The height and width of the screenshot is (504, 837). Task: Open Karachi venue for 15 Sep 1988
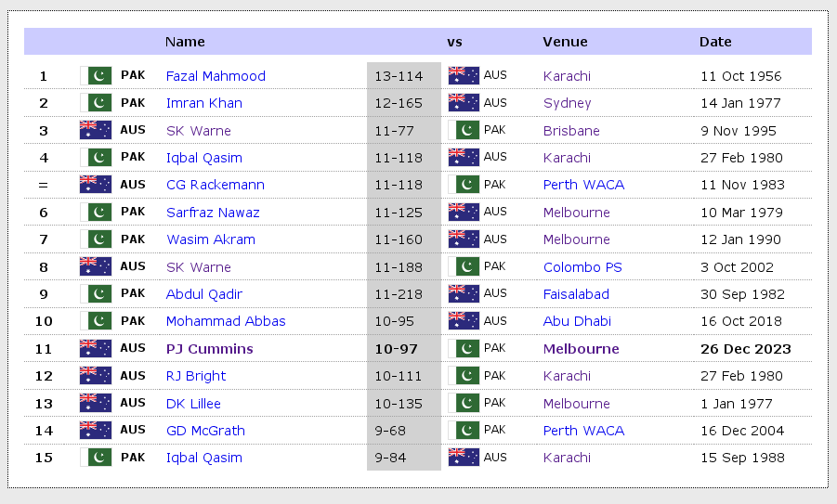click(x=567, y=458)
